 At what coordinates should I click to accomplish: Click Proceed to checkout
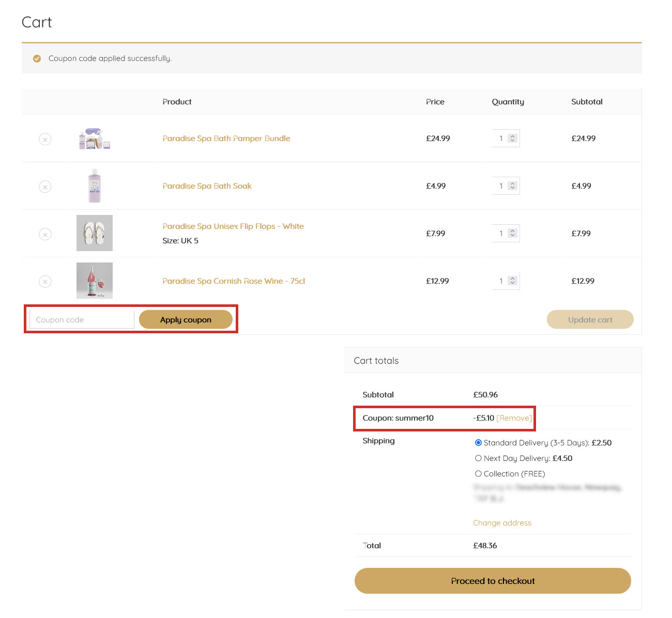click(493, 581)
